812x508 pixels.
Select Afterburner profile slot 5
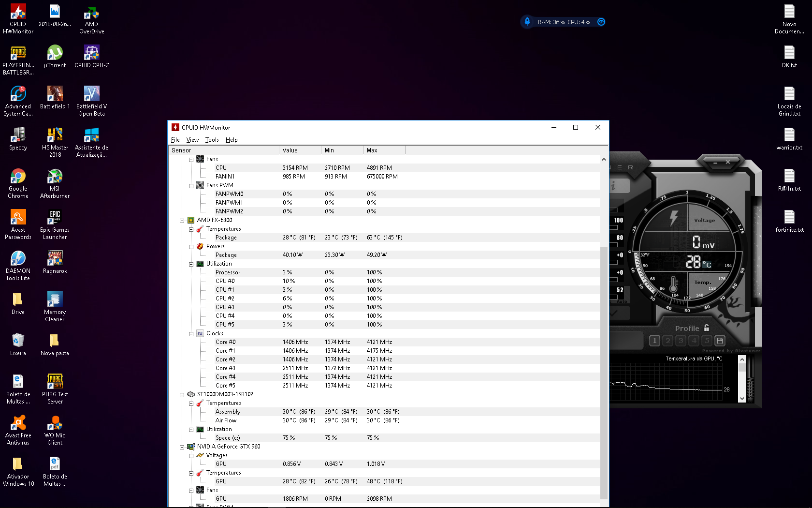click(707, 341)
